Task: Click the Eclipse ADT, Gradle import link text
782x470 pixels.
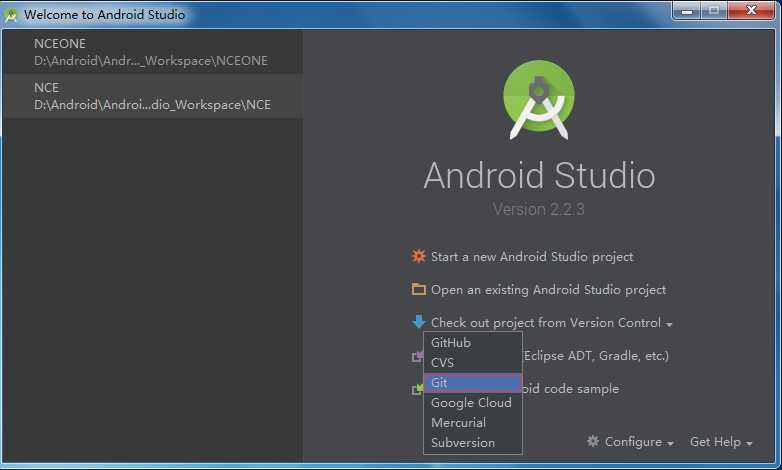Action: [x=596, y=356]
